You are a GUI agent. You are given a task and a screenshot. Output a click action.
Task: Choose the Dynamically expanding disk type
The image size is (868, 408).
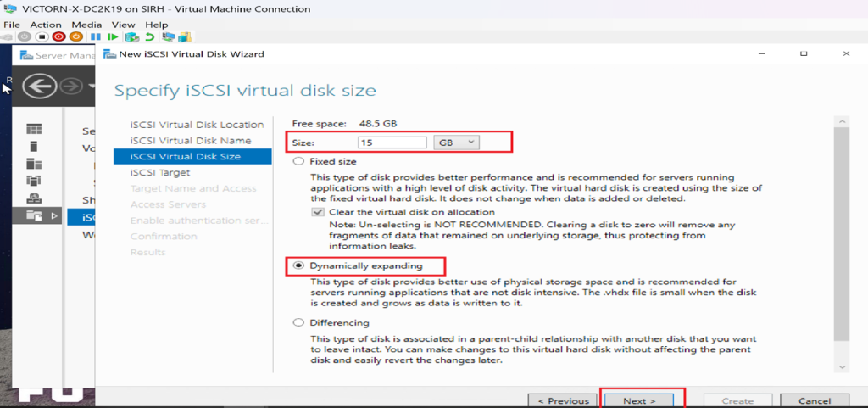click(x=298, y=265)
